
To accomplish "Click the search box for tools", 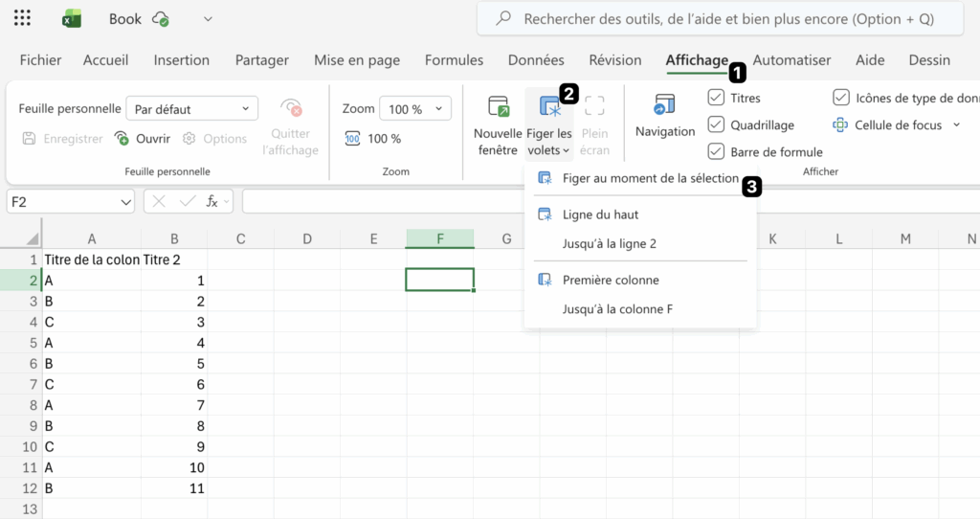I will pos(727,19).
